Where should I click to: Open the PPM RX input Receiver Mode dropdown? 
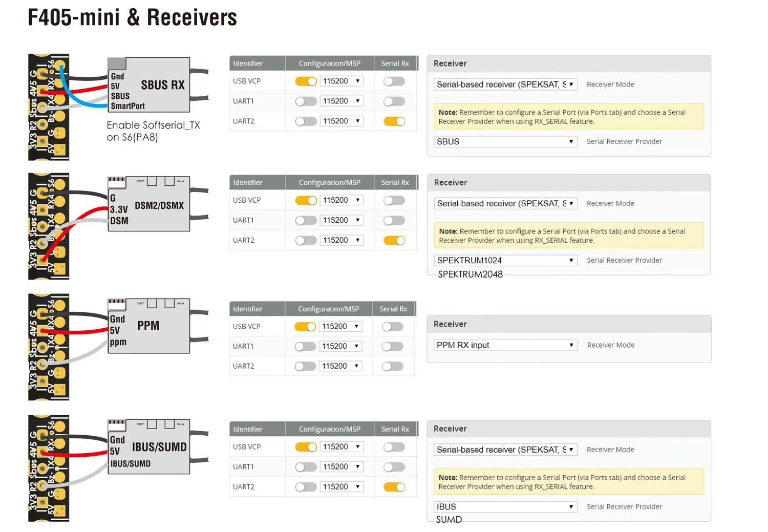[x=505, y=345]
